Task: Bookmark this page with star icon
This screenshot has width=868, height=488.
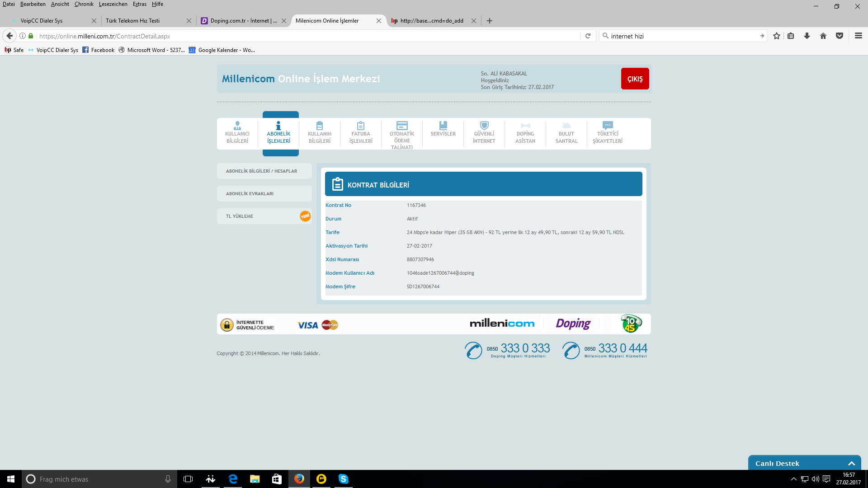Action: point(777,36)
